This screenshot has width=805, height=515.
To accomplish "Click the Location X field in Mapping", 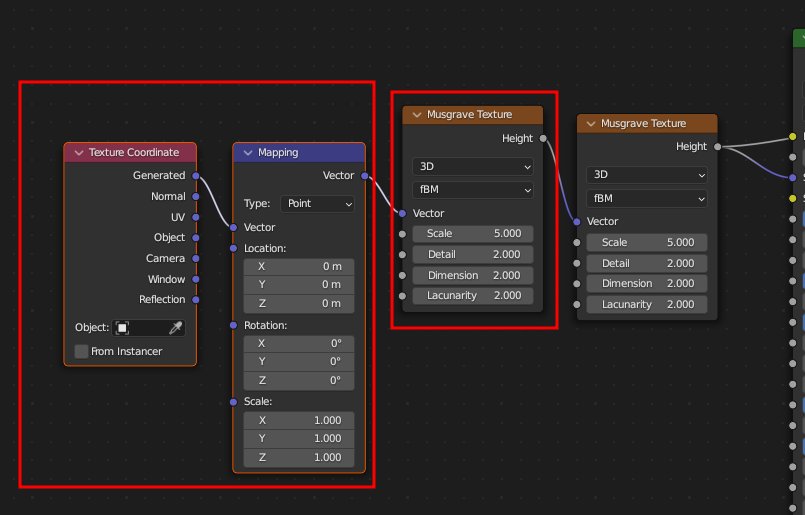I will 299,266.
